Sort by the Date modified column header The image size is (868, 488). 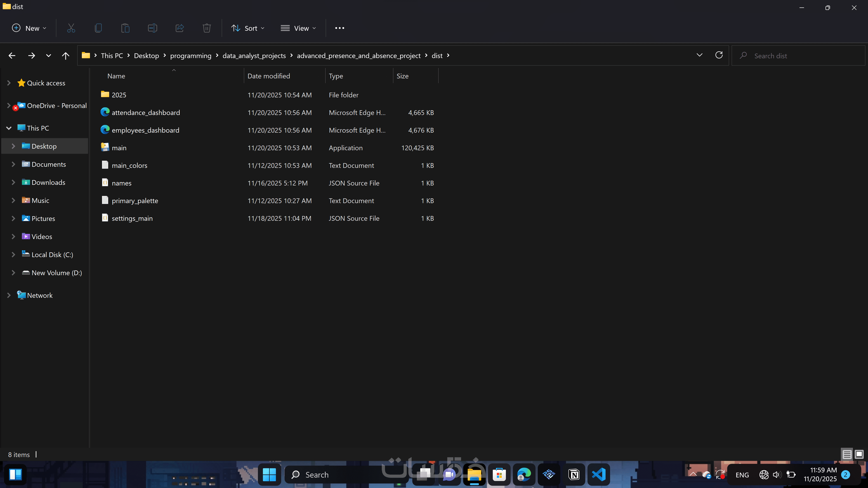coord(269,76)
